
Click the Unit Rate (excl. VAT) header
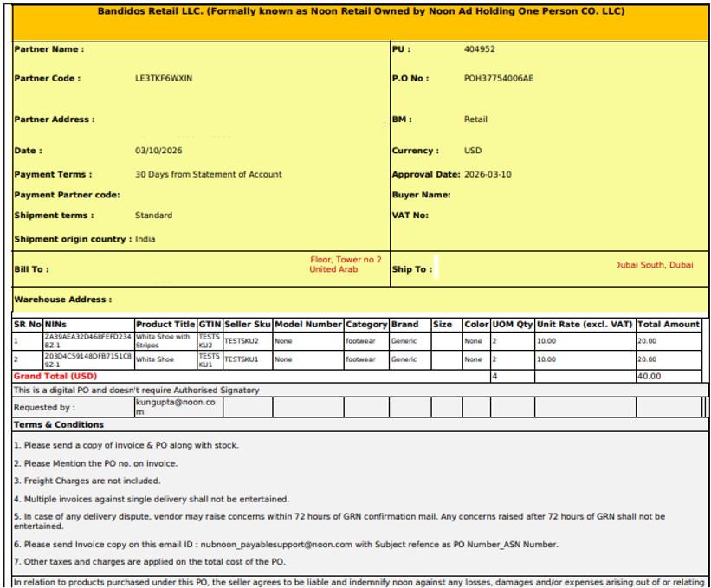click(585, 325)
